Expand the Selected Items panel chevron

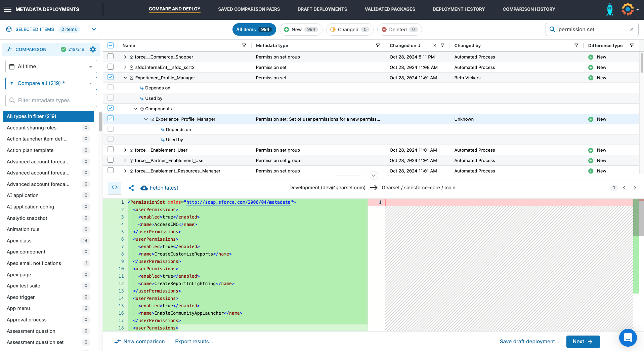tap(94, 30)
